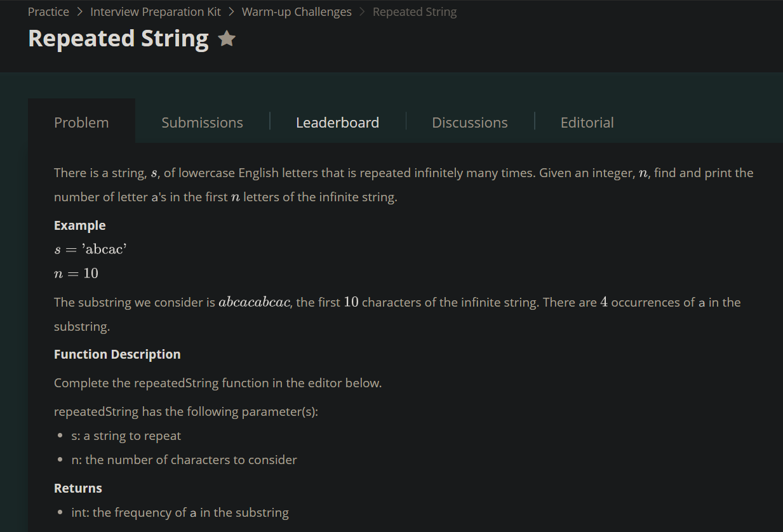The width and height of the screenshot is (783, 532).
Task: Click the 's: a string to repeat' bullet
Action: (126, 436)
